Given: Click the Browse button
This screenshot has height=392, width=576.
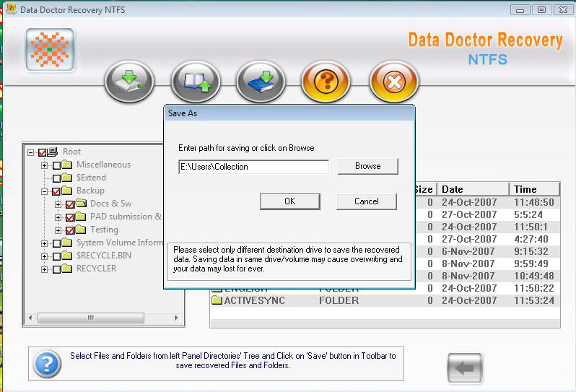Looking at the screenshot, I should (367, 166).
